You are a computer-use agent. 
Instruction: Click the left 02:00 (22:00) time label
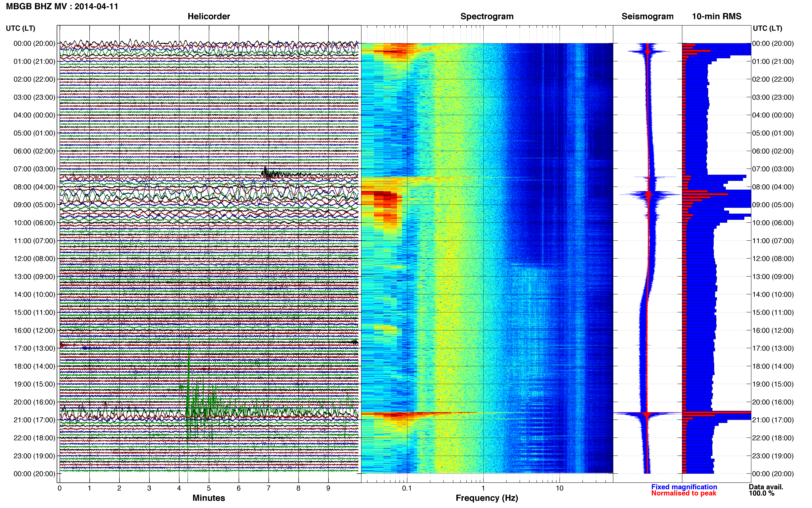click(34, 79)
